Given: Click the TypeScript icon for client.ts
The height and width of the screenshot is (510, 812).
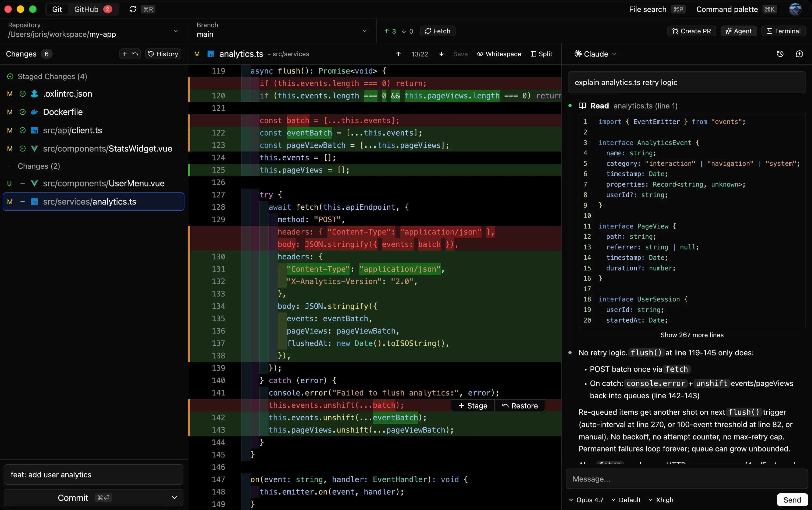Looking at the screenshot, I should 34,130.
